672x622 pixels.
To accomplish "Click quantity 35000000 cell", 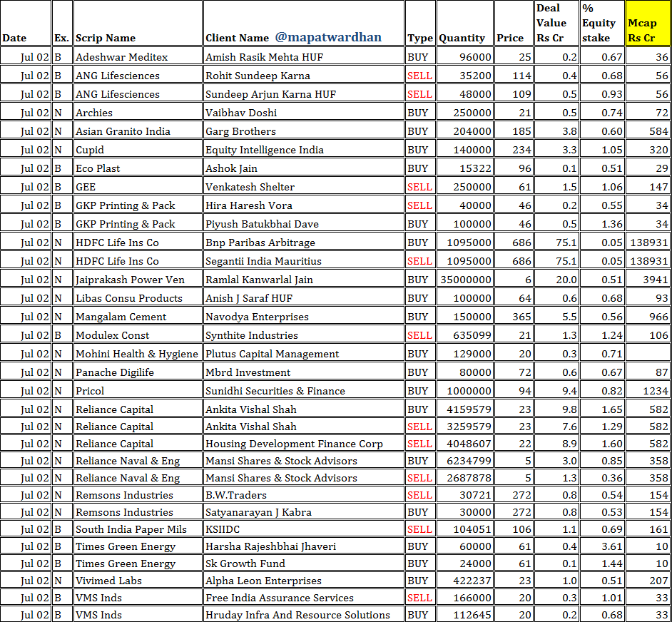I will click(464, 280).
